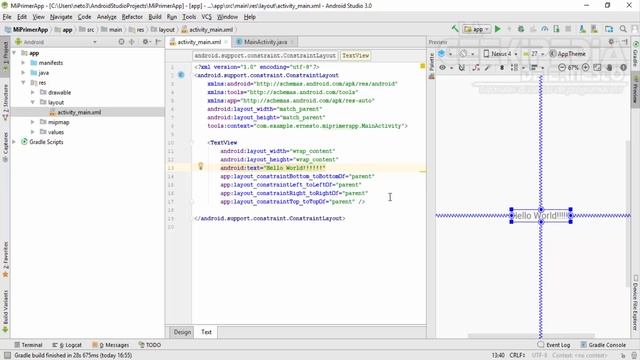This screenshot has width=640, height=360.
Task: Toggle the Preview side tab
Action: click(636, 91)
